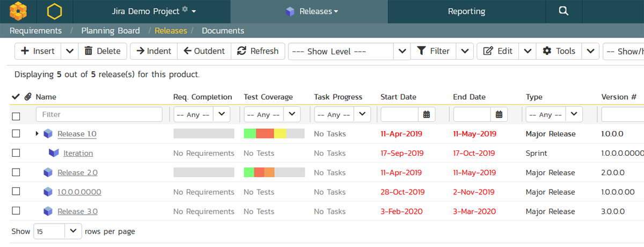Open the Reporting menu
Screen dimensions: 644x247
466,11
